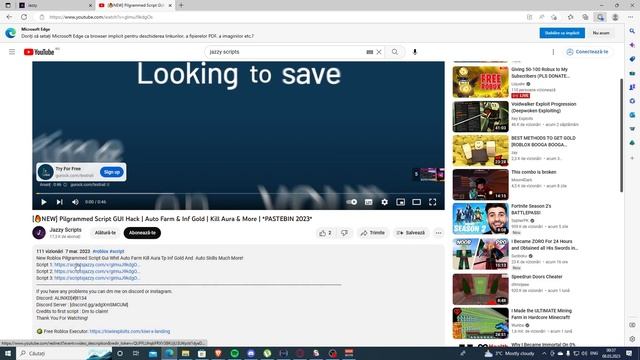Viewport: 640px width, 360px height.
Task: Open Script 1 link in description
Action: 97,264
